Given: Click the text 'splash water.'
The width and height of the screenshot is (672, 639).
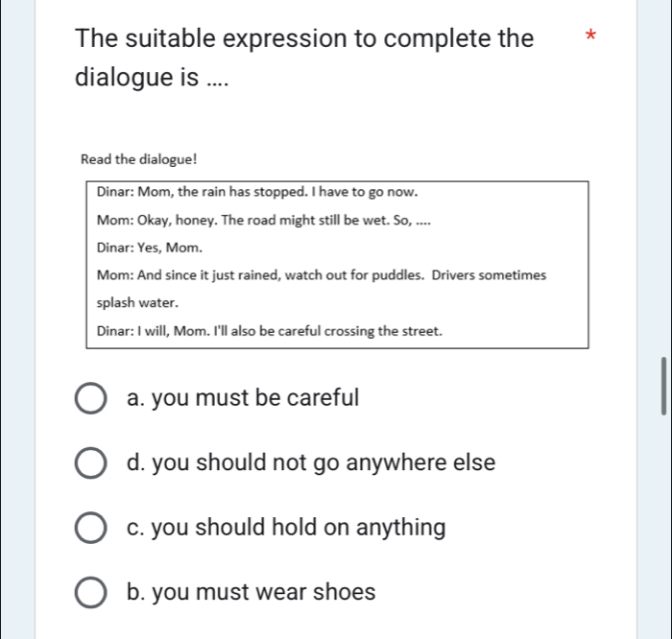Looking at the screenshot, I should [x=137, y=303].
